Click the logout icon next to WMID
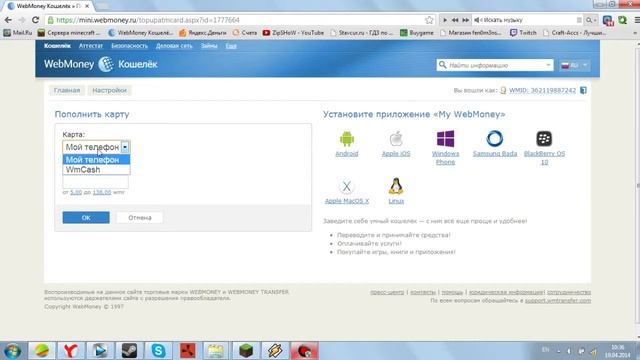640x360 pixels. click(583, 90)
